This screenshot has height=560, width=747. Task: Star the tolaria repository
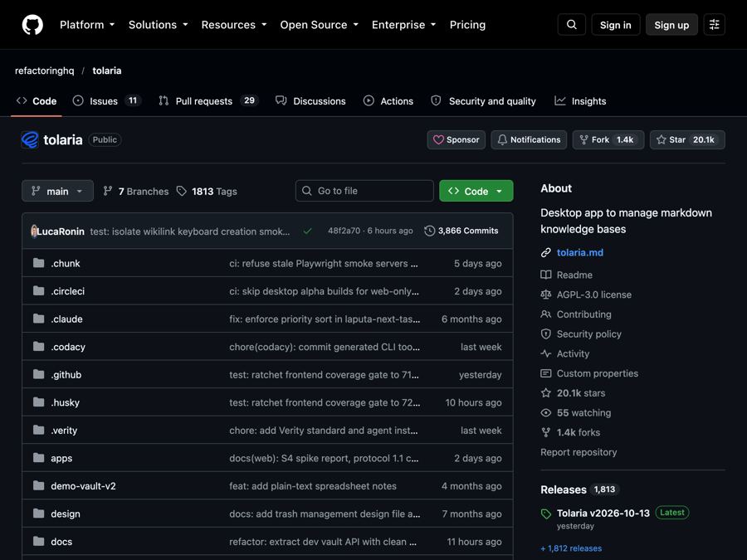click(x=687, y=139)
